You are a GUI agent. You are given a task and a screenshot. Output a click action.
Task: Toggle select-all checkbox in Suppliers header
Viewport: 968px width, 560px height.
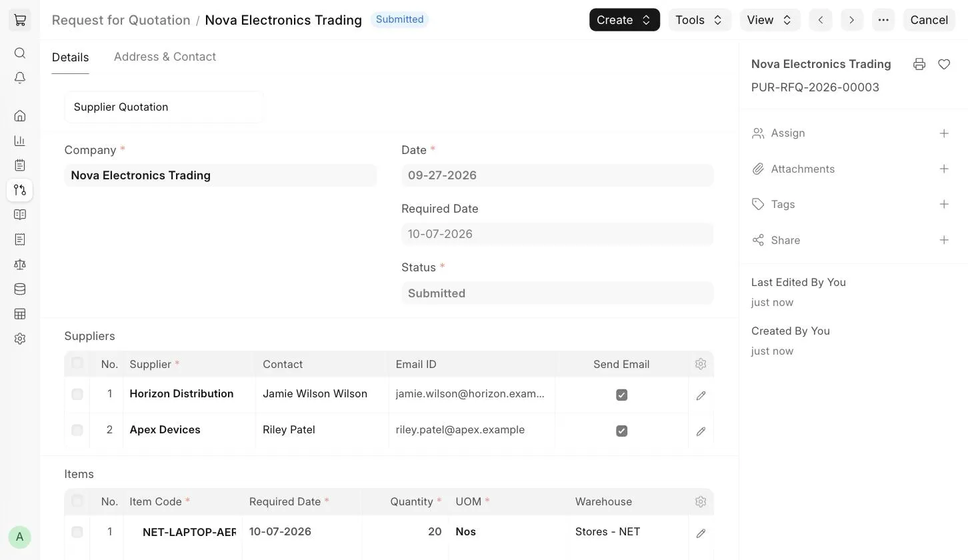coord(77,363)
